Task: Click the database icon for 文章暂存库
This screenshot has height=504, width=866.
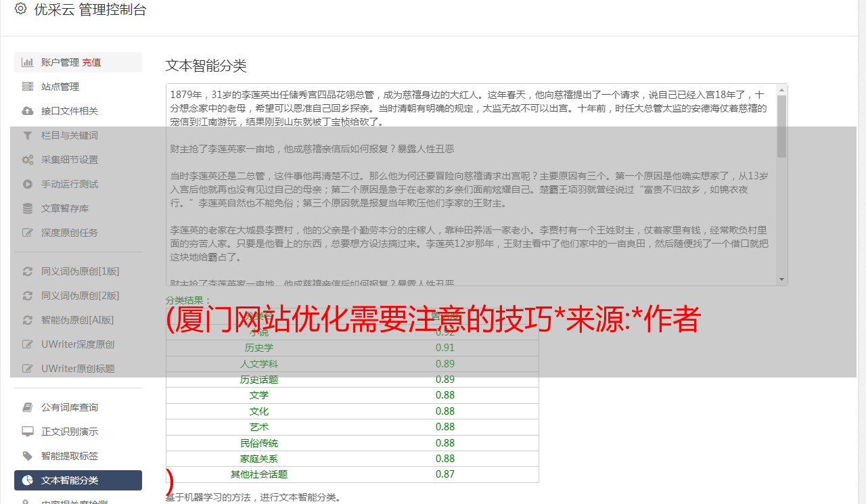Action: 28,208
